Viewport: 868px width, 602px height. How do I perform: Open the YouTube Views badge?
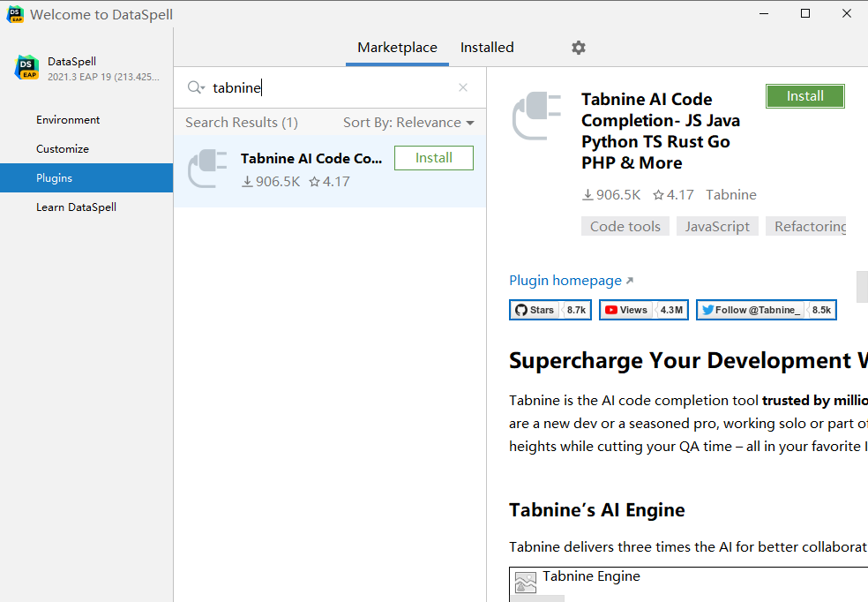[644, 310]
